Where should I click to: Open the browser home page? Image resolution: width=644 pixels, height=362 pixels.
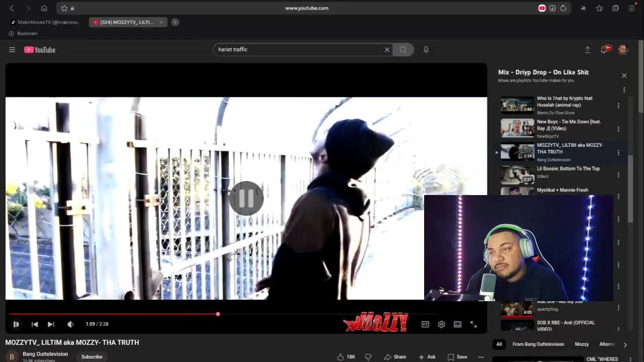tap(44, 8)
